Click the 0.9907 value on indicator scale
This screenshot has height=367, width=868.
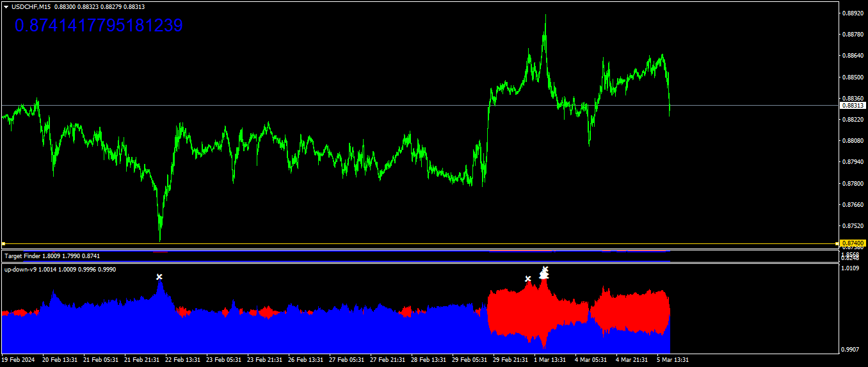[851, 350]
